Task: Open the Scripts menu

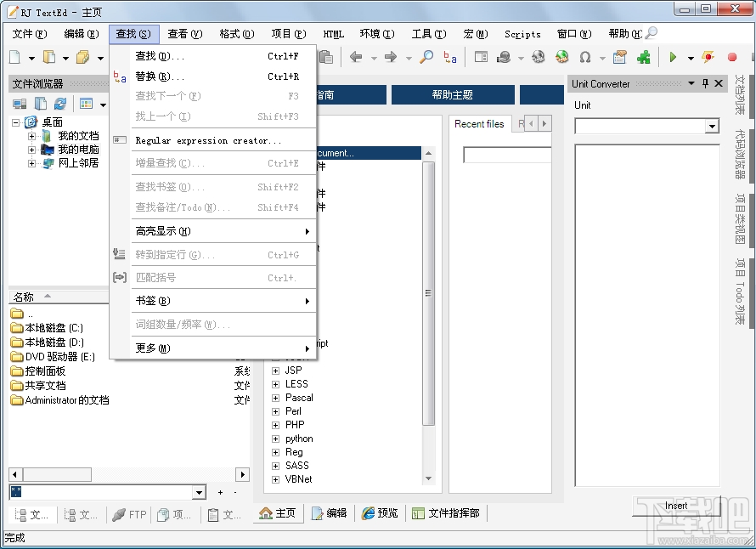Action: 522,34
